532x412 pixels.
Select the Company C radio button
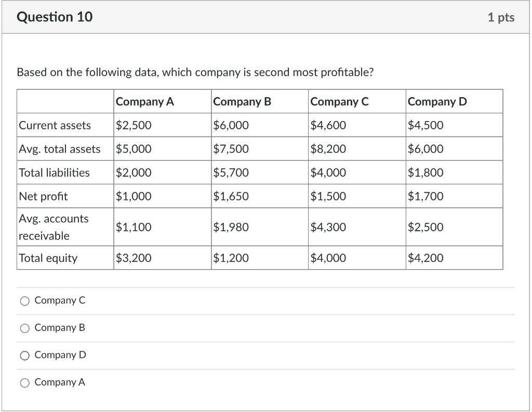coord(24,300)
